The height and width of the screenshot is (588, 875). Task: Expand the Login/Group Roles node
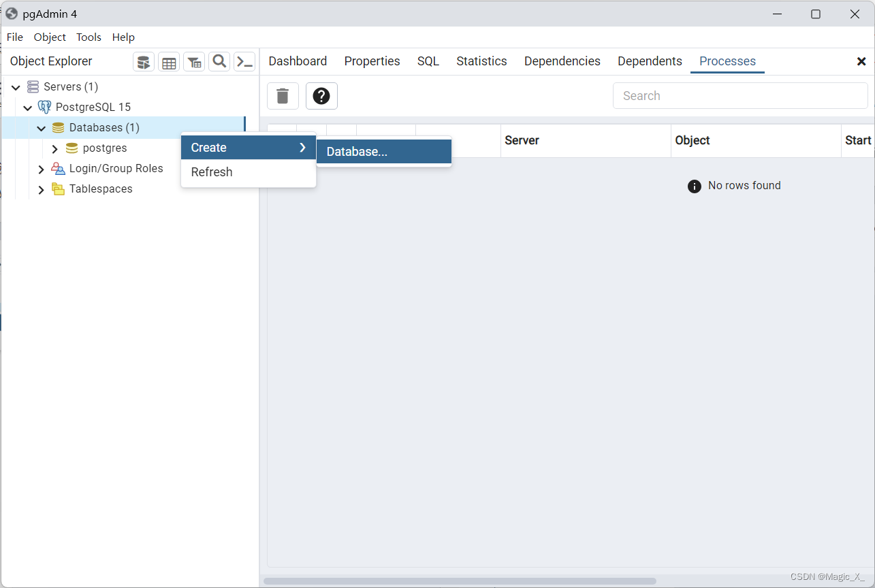(42, 169)
